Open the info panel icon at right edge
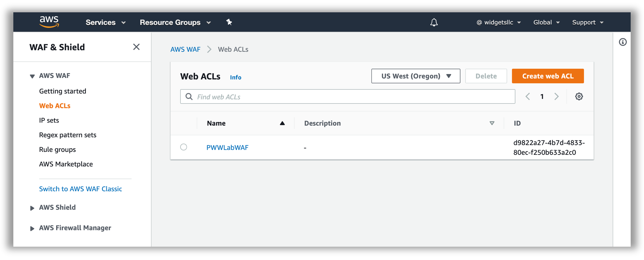The image size is (644, 260). click(x=623, y=42)
